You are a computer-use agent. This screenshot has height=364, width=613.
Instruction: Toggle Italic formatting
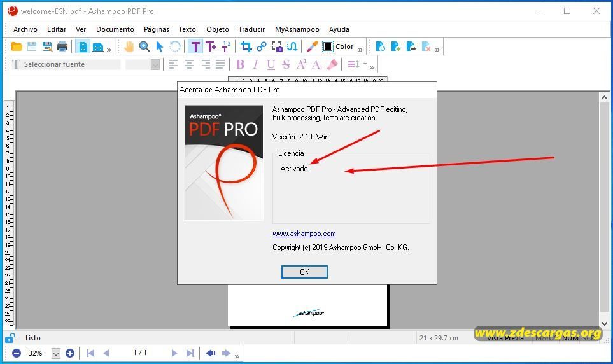coord(256,64)
